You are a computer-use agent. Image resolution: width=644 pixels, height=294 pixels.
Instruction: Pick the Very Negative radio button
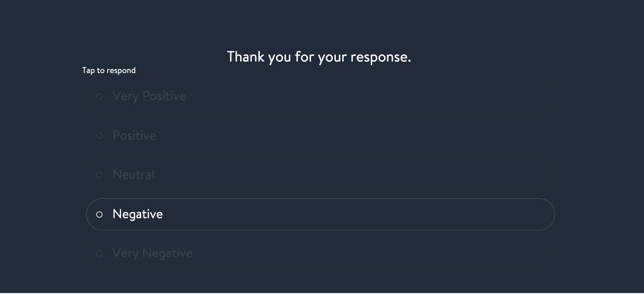click(99, 254)
